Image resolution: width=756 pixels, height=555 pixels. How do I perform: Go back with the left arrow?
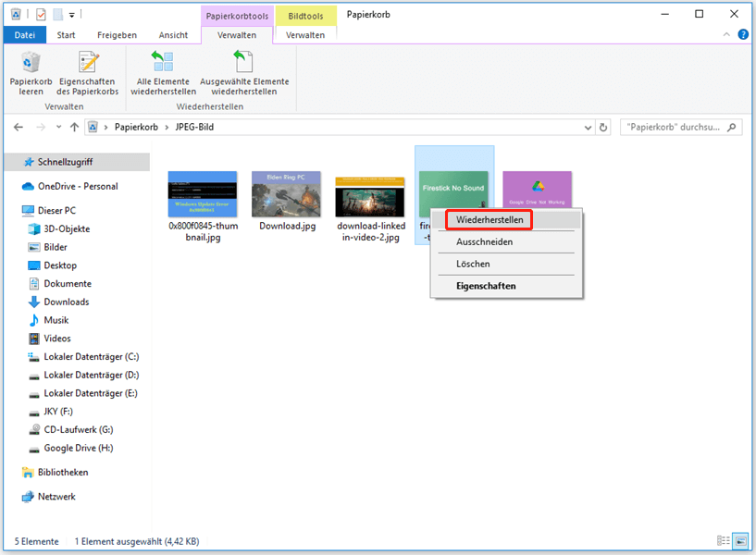click(19, 128)
